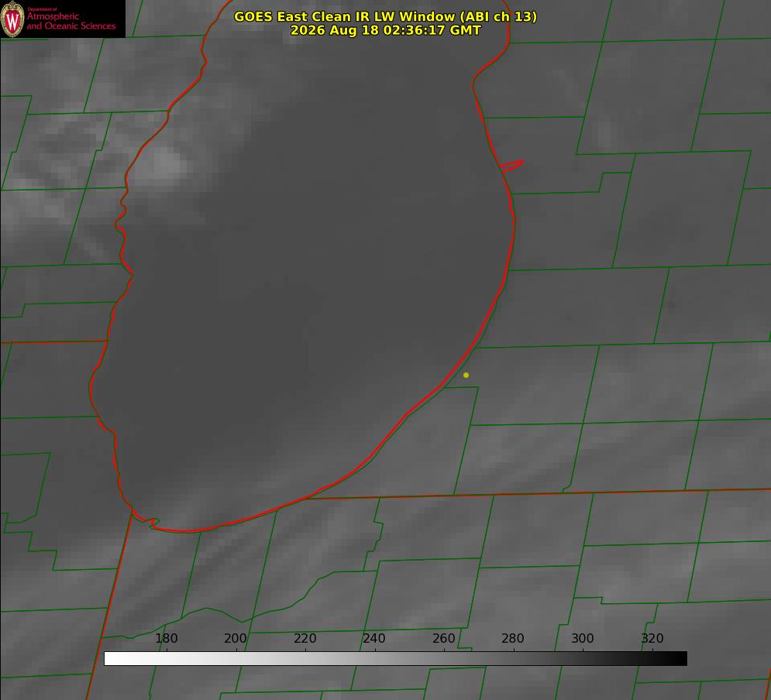
Task: Click the University of Wisconsin crest logo
Action: [x=12, y=19]
